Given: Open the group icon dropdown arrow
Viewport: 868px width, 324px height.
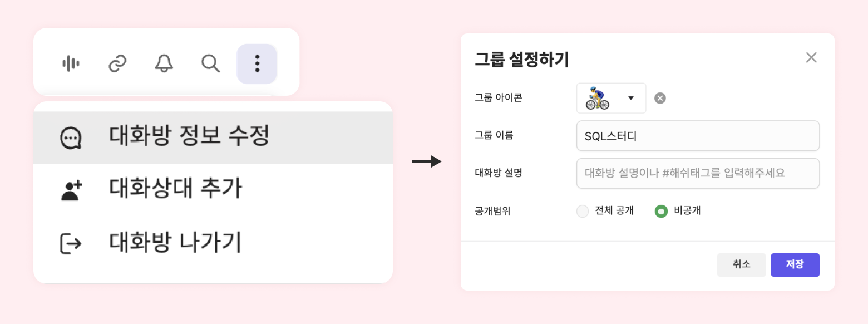Looking at the screenshot, I should click(x=631, y=99).
